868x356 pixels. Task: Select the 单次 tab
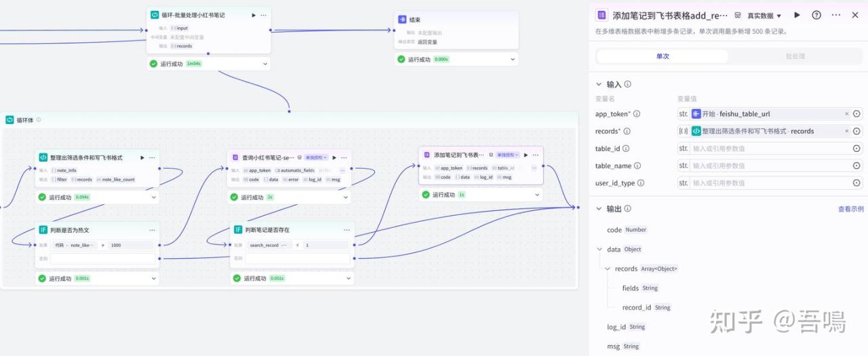click(662, 56)
